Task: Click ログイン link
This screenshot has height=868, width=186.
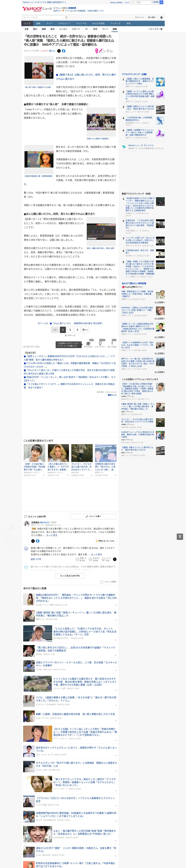Action: click(x=57, y=11)
